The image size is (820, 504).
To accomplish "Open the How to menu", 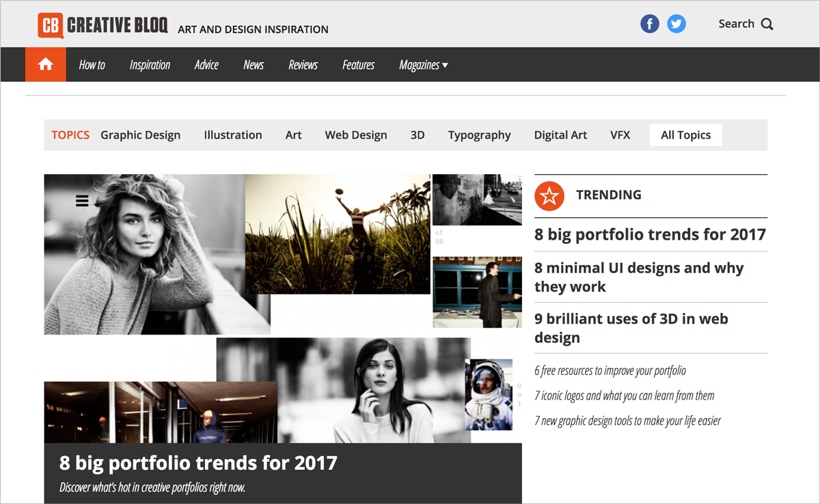I will (92, 64).
